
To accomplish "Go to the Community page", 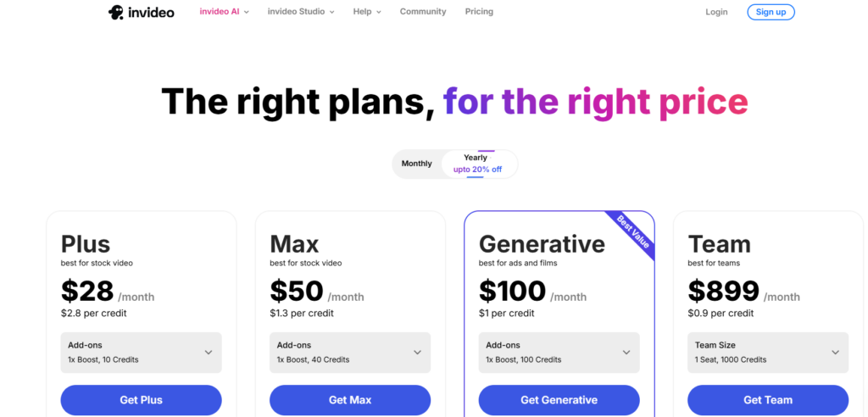I will [423, 12].
